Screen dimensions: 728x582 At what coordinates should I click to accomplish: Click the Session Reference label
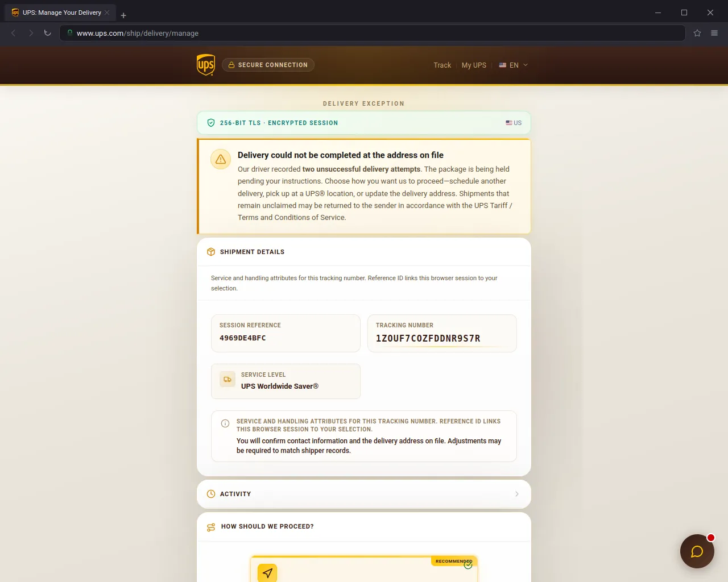(x=250, y=325)
